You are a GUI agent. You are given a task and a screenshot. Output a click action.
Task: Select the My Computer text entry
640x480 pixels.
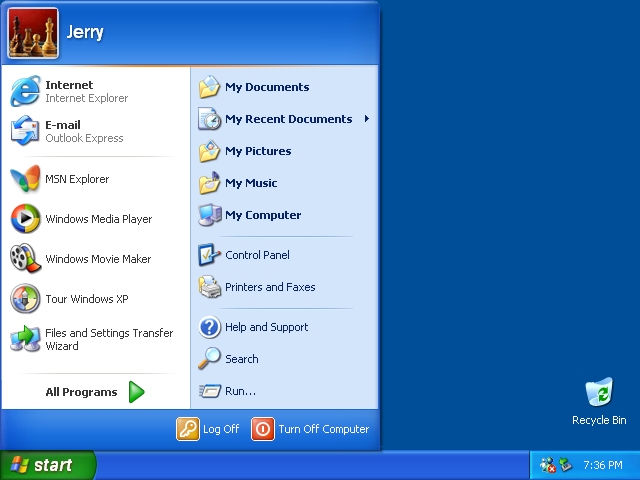(263, 215)
